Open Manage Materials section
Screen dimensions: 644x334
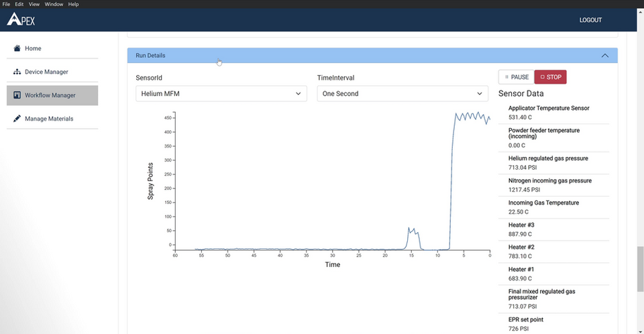coord(52,119)
